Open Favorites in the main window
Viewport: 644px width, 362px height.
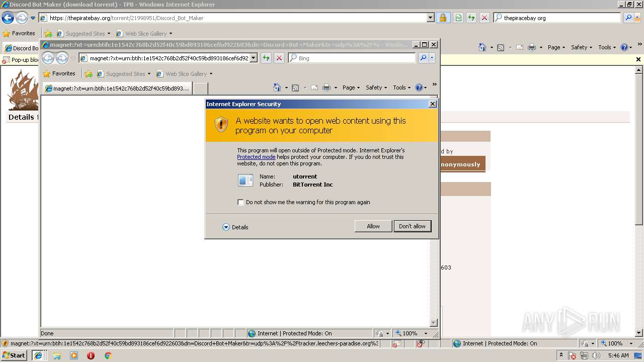point(19,34)
